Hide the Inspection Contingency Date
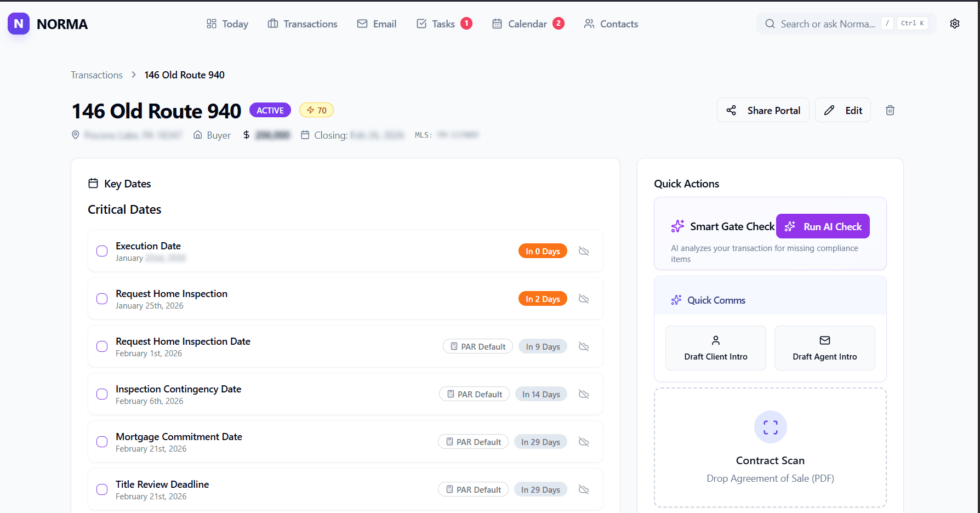This screenshot has width=980, height=513. (x=583, y=394)
